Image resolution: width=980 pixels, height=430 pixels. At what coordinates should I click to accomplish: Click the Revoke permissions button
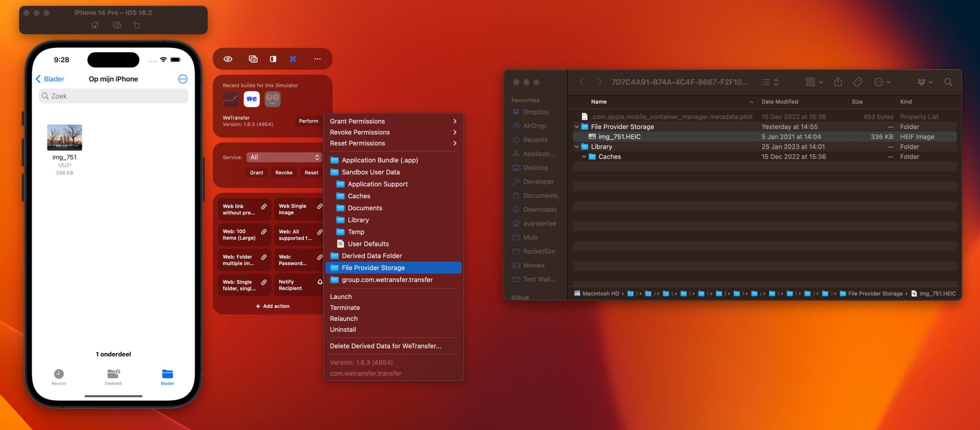point(284,173)
